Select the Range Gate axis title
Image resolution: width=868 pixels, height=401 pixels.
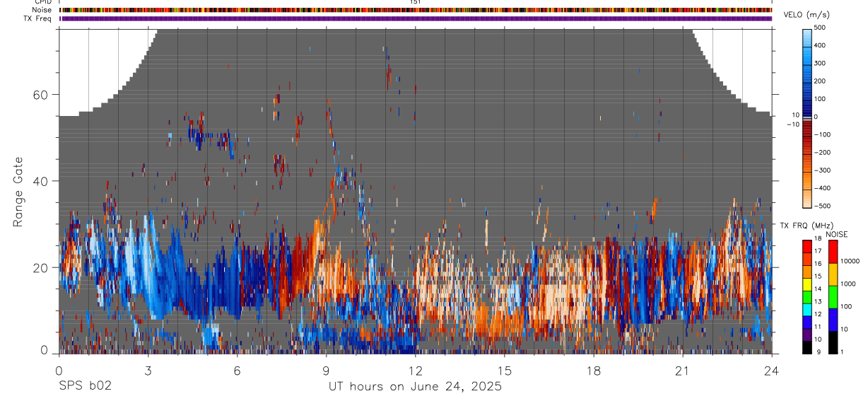pos(18,191)
